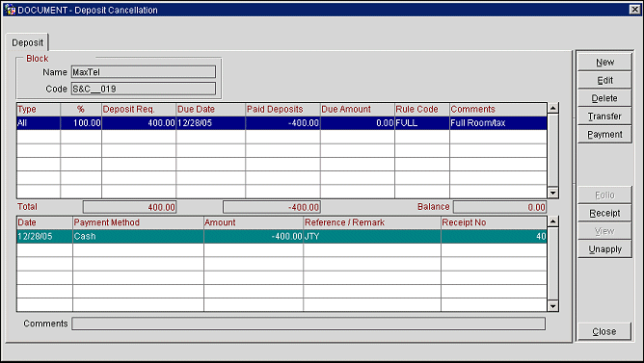Click the Type column header
Viewport: 644px width, 363px height.
(x=39, y=110)
